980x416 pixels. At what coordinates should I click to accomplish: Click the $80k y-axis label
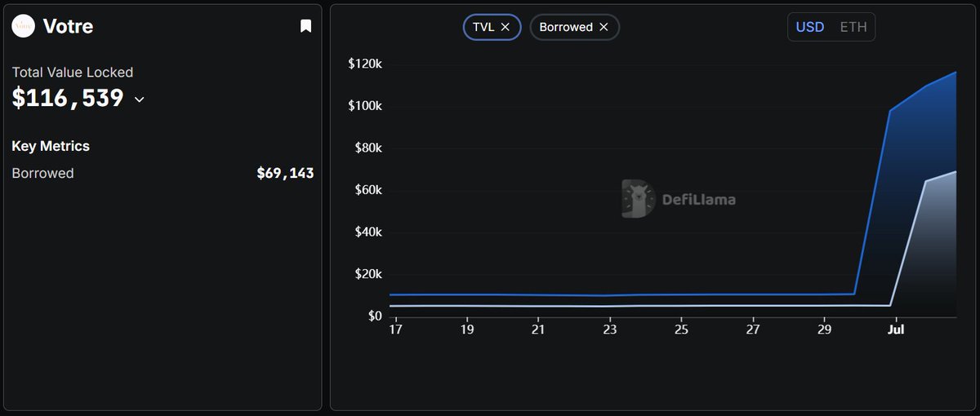pos(368,148)
